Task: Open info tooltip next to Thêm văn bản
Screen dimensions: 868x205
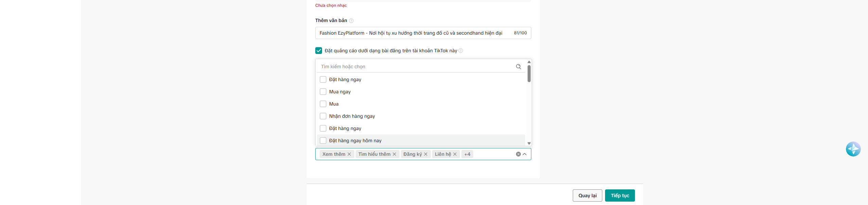Action: pyautogui.click(x=351, y=21)
